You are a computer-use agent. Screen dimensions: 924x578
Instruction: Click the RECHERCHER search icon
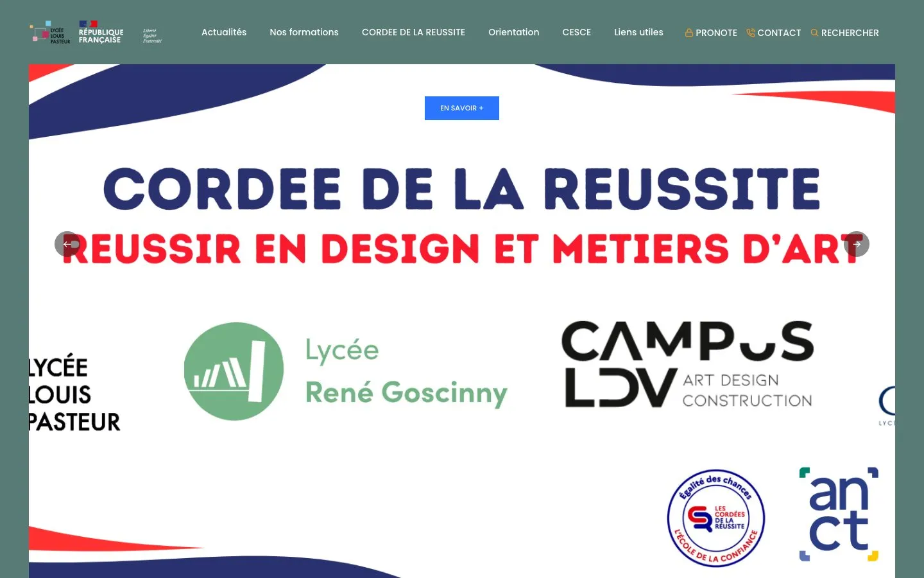tap(814, 33)
